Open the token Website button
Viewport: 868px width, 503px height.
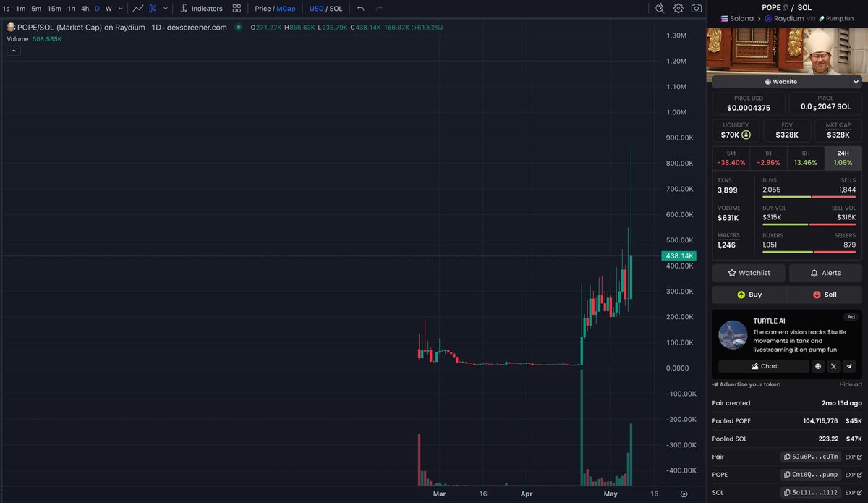point(780,82)
